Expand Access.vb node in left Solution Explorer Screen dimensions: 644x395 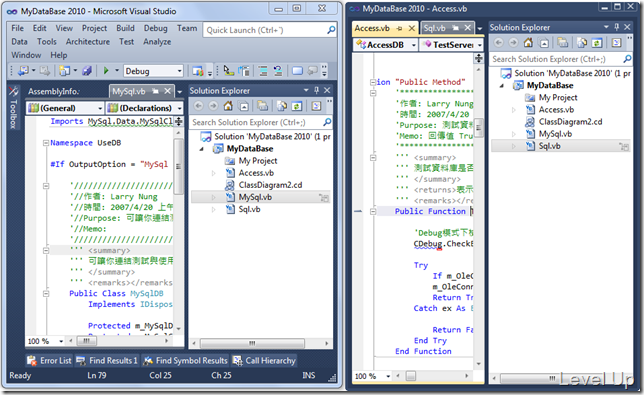(214, 173)
